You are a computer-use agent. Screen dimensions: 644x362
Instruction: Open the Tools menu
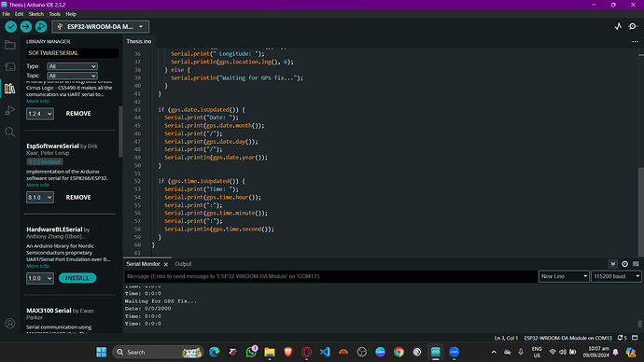pyautogui.click(x=55, y=14)
